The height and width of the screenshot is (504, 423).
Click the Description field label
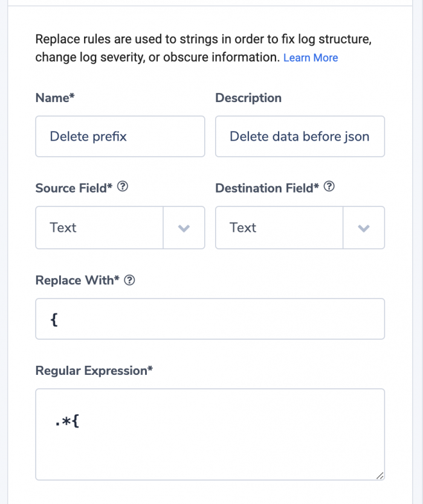pyautogui.click(x=248, y=98)
